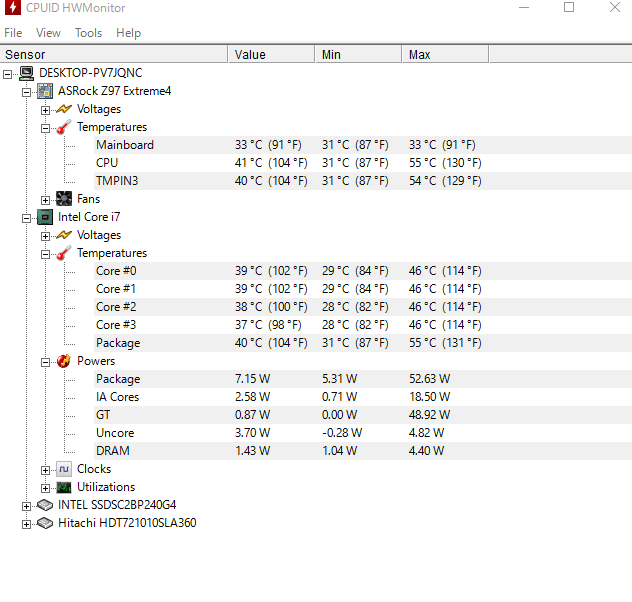Select the Core #2 row
632x602 pixels.
click(x=363, y=307)
